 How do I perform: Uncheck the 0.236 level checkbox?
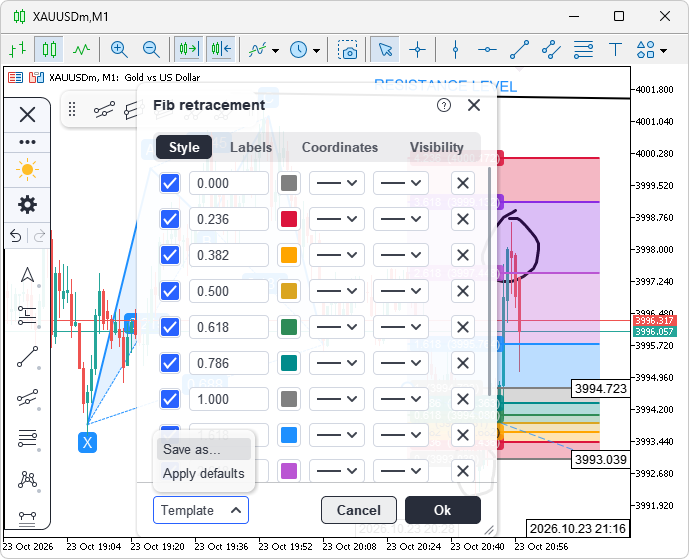pyautogui.click(x=170, y=219)
